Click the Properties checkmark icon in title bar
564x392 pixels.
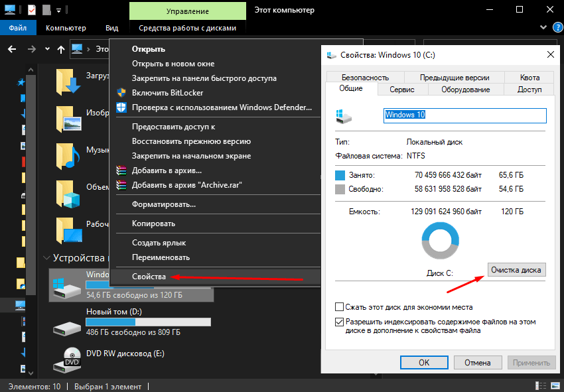(32, 10)
